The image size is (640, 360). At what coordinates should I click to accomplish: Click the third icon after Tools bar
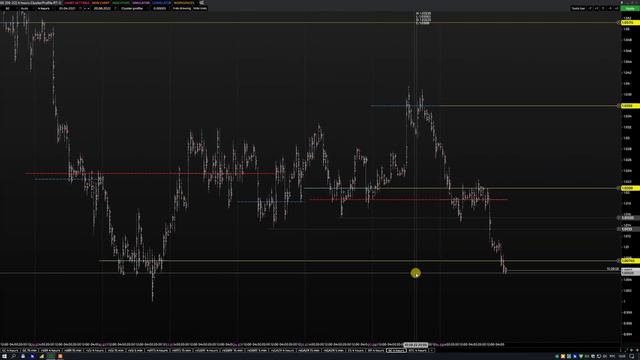tap(603, 8)
